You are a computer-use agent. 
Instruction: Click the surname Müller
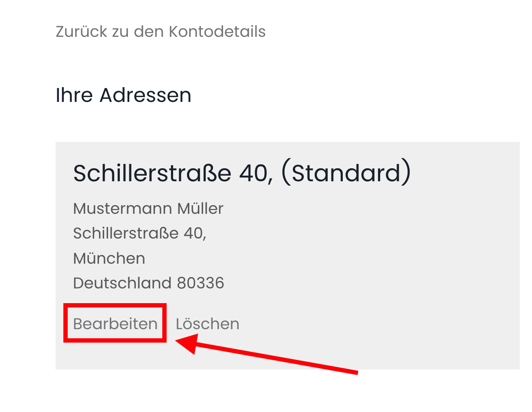pos(200,209)
